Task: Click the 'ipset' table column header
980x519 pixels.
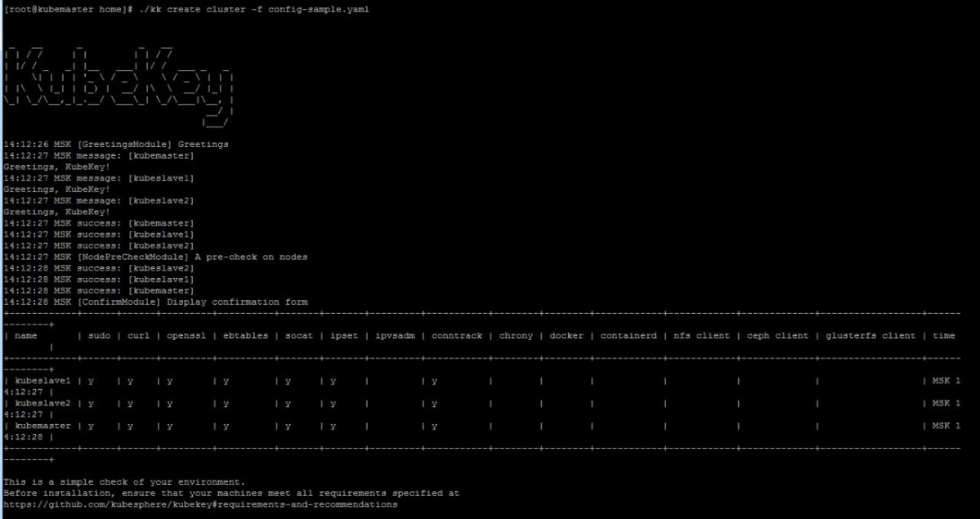Action: point(344,336)
